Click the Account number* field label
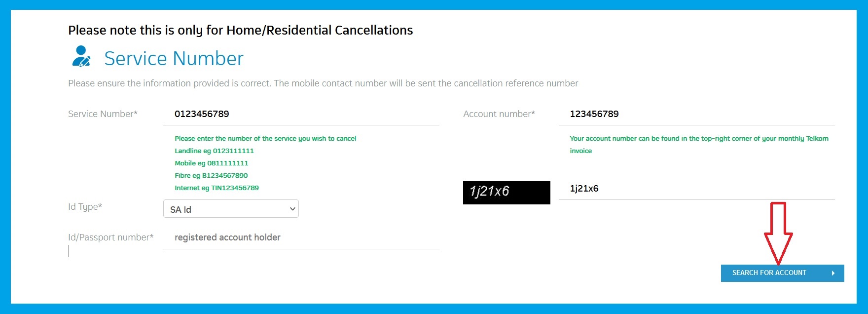This screenshot has width=868, height=314. [499, 114]
